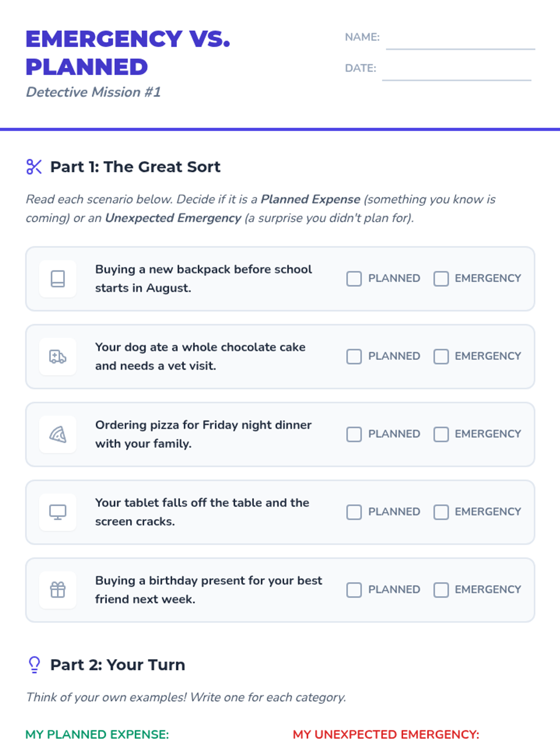Image resolution: width=560 pixels, height=747 pixels.
Task: Click the MY UNEXPECTED EMERGENCY heading
Action: click(x=386, y=734)
